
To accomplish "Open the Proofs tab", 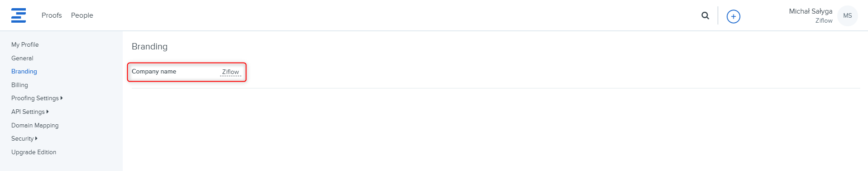I will [x=52, y=15].
